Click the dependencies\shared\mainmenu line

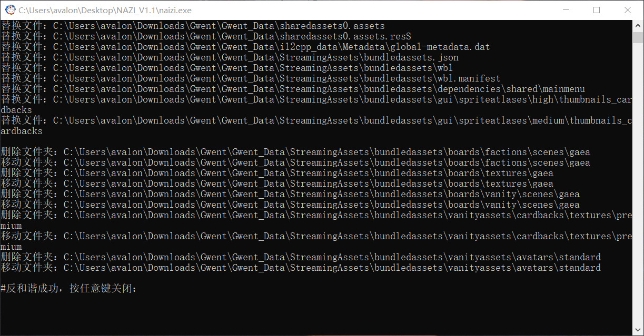click(292, 89)
